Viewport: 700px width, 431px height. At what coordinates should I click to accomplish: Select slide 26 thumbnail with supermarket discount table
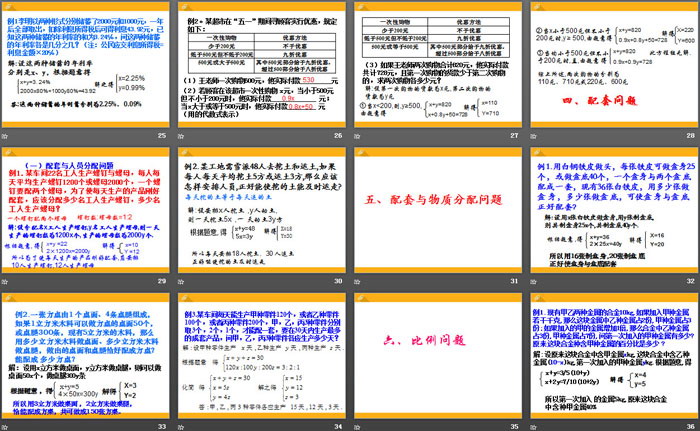point(262,65)
